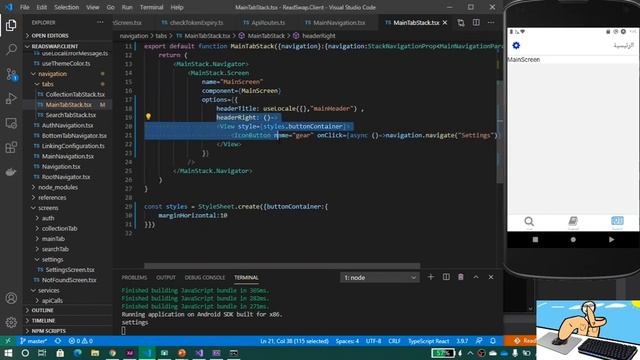The width and height of the screenshot is (640, 360).
Task: Open the terminal selector dropdown 1: node
Action: click(x=380, y=278)
